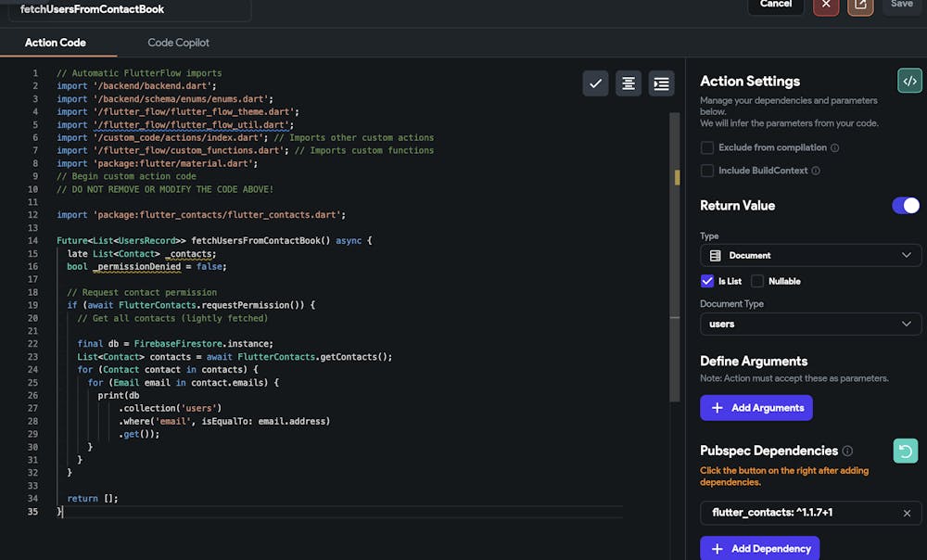The image size is (927, 560).
Task: Click the checkmark code validation icon
Action: [595, 83]
